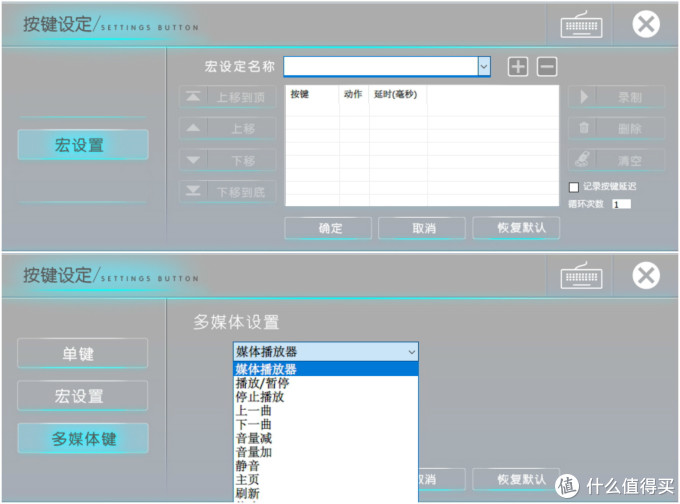This screenshot has height=504, width=680.
Task: Start macro recording with 录制
Action: click(x=616, y=97)
